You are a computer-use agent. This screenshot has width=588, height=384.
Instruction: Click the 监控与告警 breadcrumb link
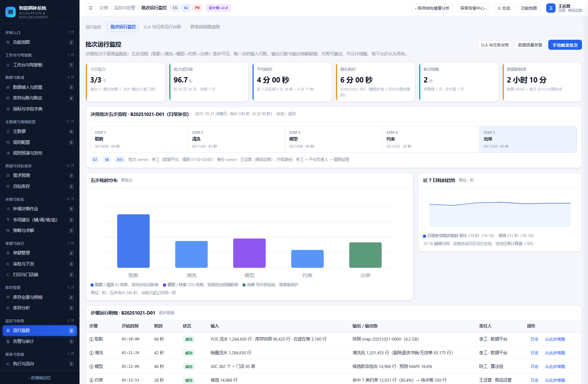coord(125,8)
